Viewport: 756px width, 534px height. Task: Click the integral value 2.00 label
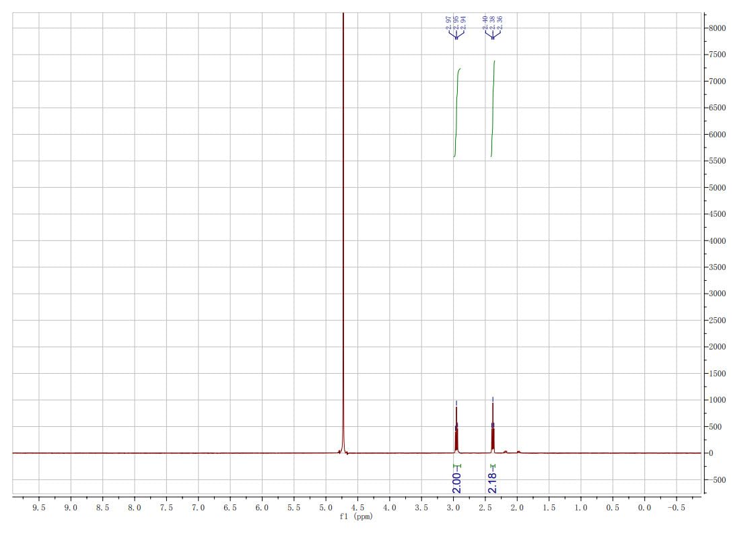click(456, 483)
